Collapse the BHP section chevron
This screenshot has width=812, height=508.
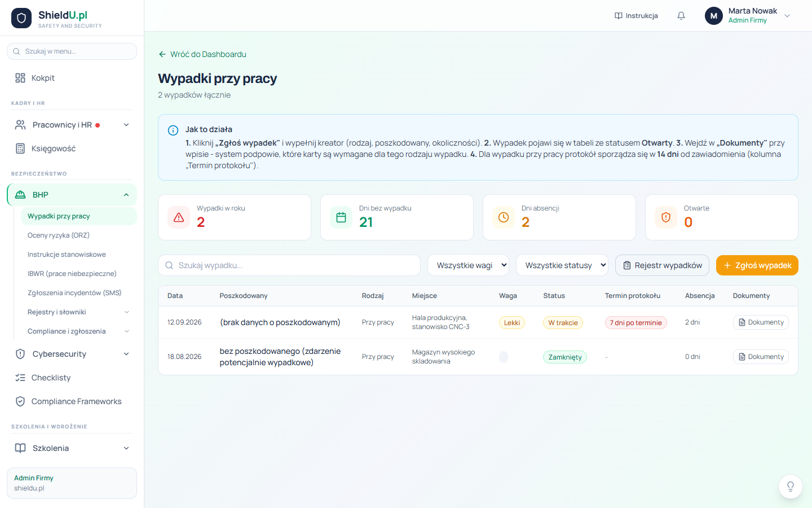[126, 195]
